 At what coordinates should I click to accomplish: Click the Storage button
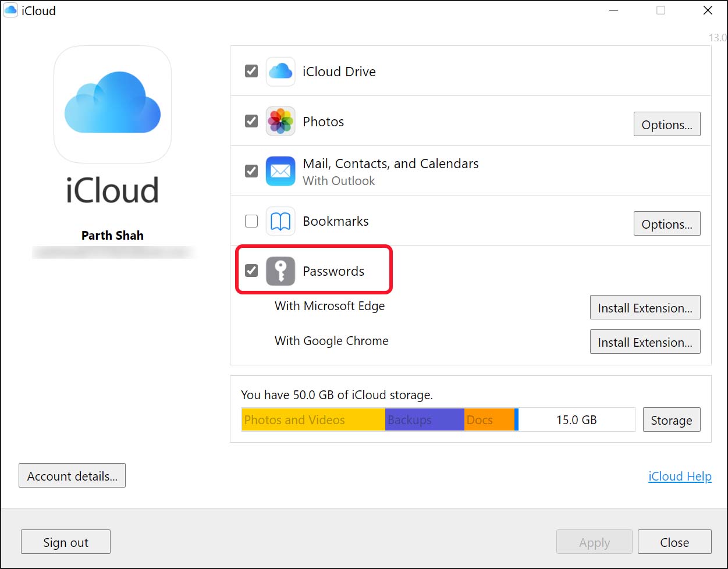(x=671, y=420)
